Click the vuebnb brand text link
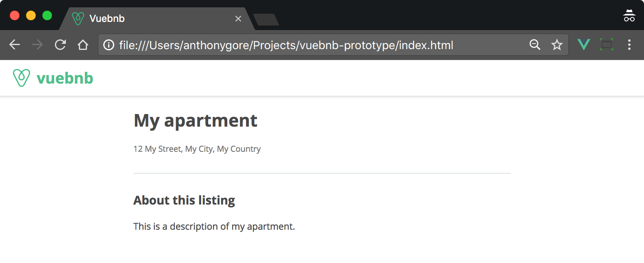The width and height of the screenshot is (644, 263). pyautogui.click(x=65, y=78)
